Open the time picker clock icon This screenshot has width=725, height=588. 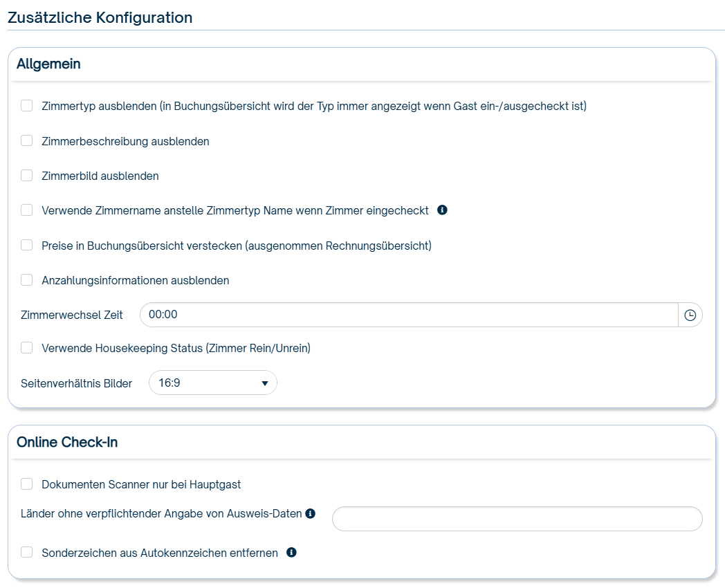click(x=690, y=315)
